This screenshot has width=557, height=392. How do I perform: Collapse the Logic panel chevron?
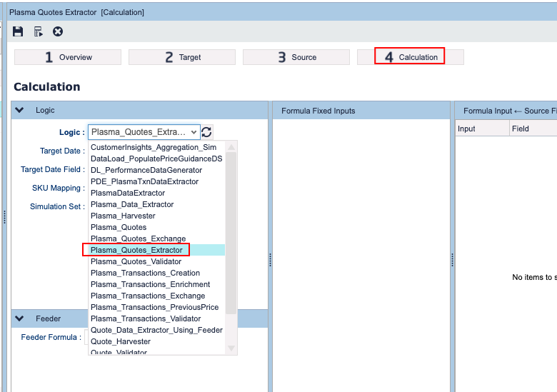[20, 110]
